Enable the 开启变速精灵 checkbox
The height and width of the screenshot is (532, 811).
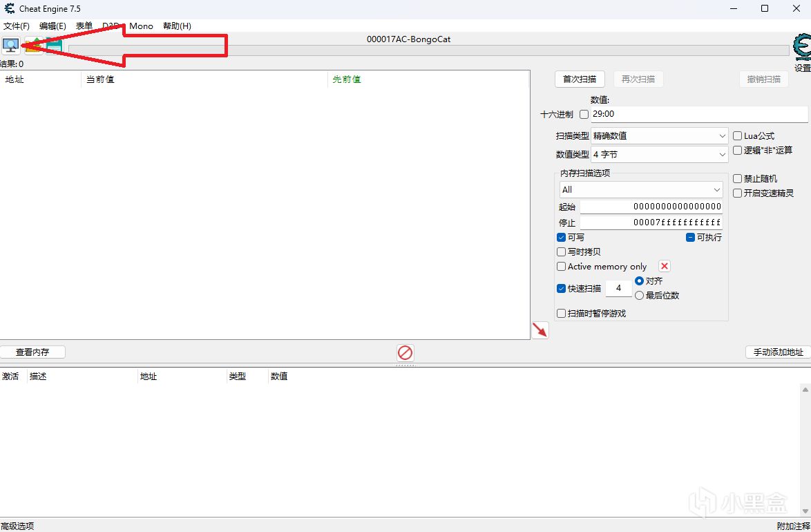coord(738,193)
